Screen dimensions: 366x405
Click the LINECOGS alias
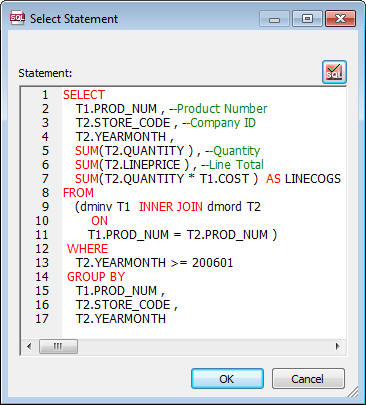[313, 179]
